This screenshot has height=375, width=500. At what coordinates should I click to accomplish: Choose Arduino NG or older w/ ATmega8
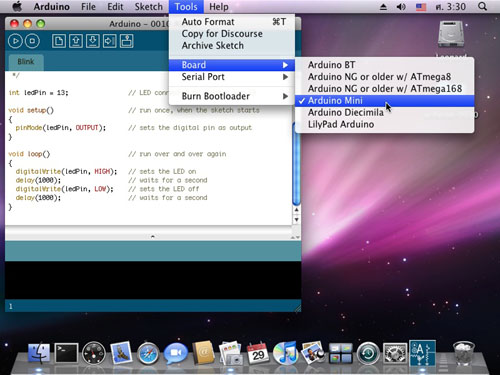tap(384, 77)
